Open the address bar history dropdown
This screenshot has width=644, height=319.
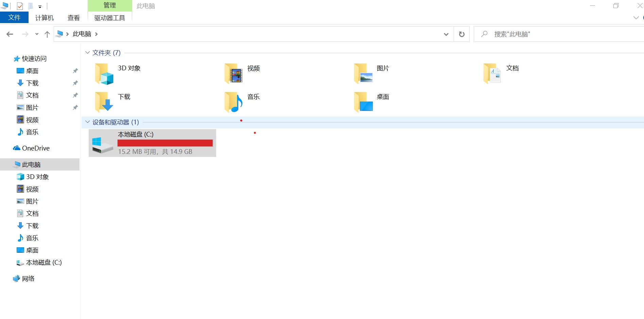(x=446, y=34)
